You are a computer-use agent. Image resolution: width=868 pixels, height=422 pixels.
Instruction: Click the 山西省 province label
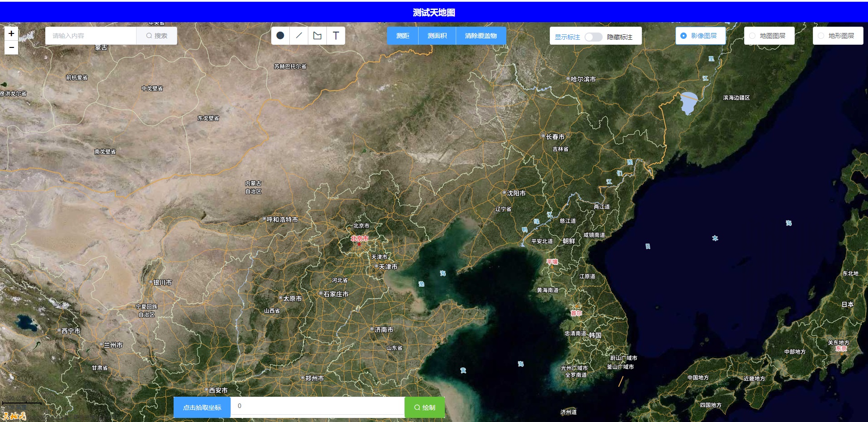272,311
